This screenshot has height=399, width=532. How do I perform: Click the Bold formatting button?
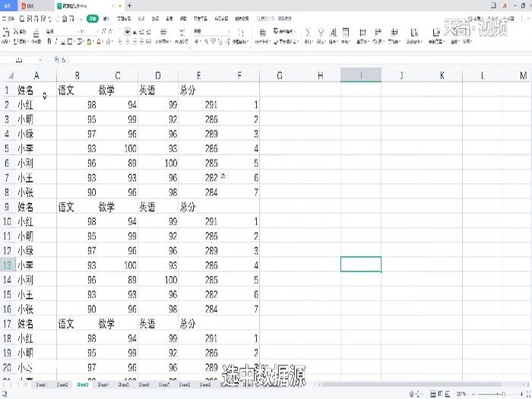(x=49, y=42)
